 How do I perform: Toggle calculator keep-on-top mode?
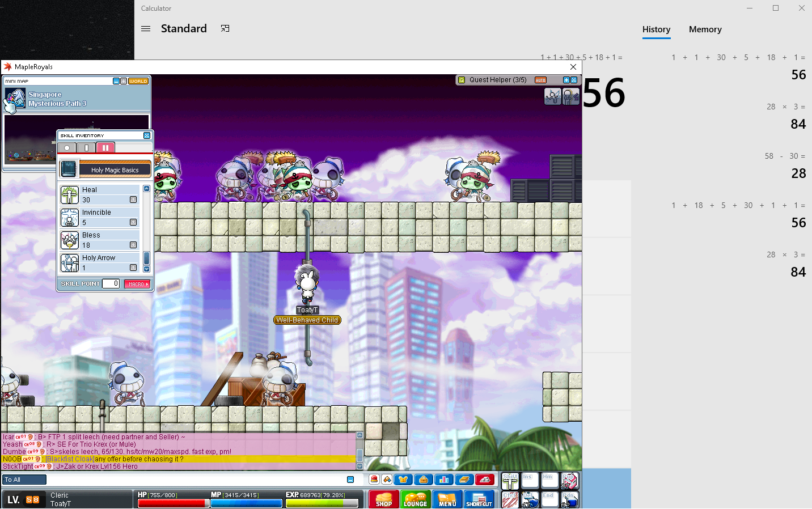[x=225, y=28]
